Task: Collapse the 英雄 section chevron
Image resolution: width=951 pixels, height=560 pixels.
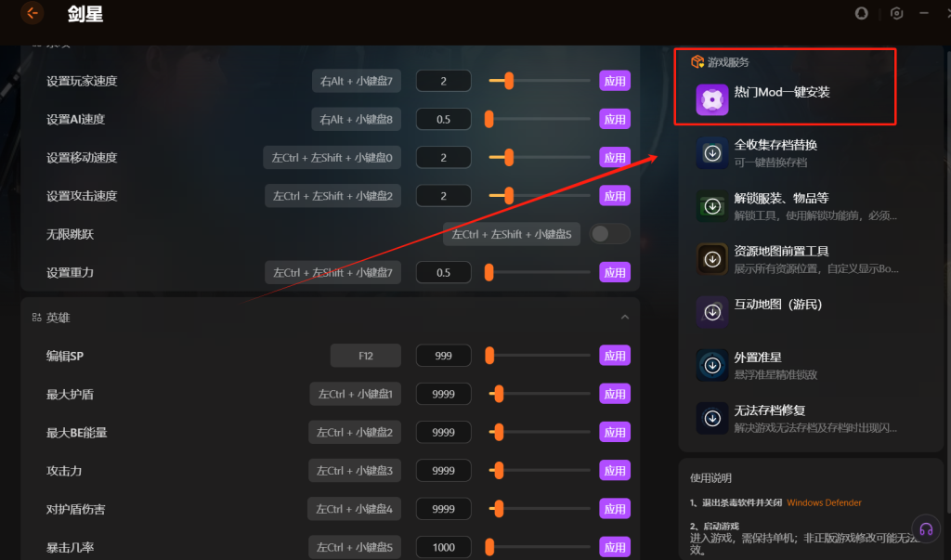Action: [625, 318]
